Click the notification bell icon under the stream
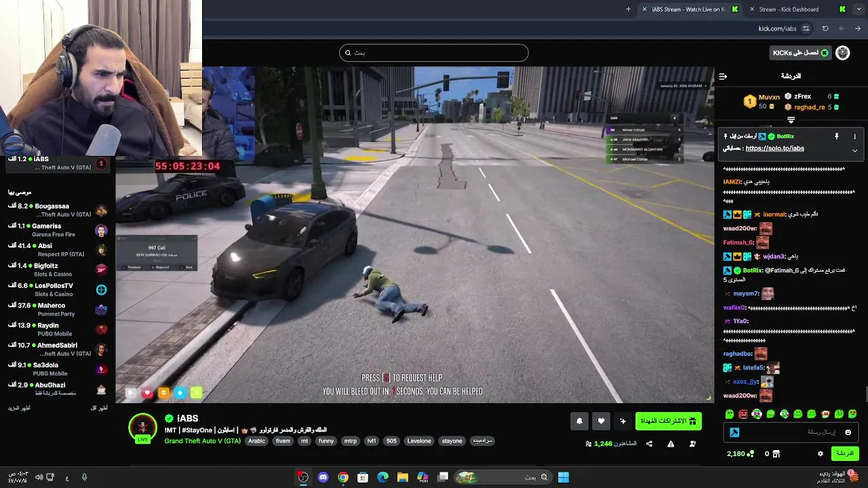868x488 pixels. (579, 421)
